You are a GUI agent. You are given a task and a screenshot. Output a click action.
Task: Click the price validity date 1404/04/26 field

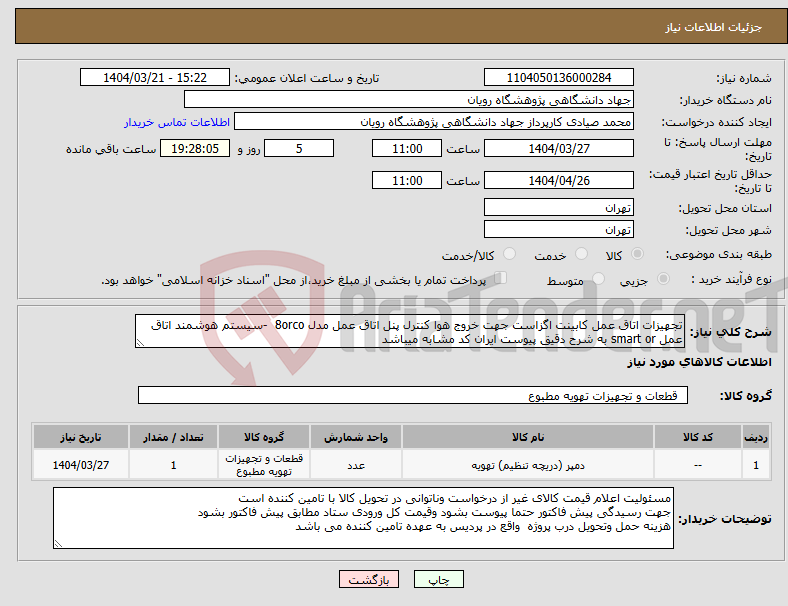tap(558, 180)
